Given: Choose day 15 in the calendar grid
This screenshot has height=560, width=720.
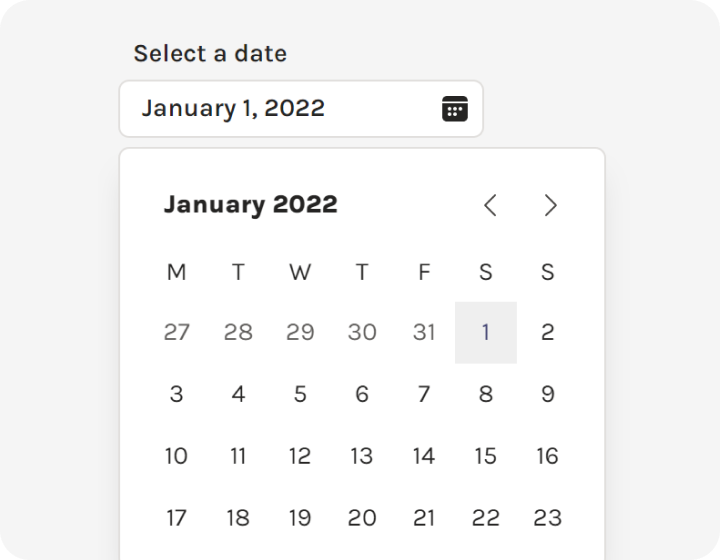Looking at the screenshot, I should (486, 456).
